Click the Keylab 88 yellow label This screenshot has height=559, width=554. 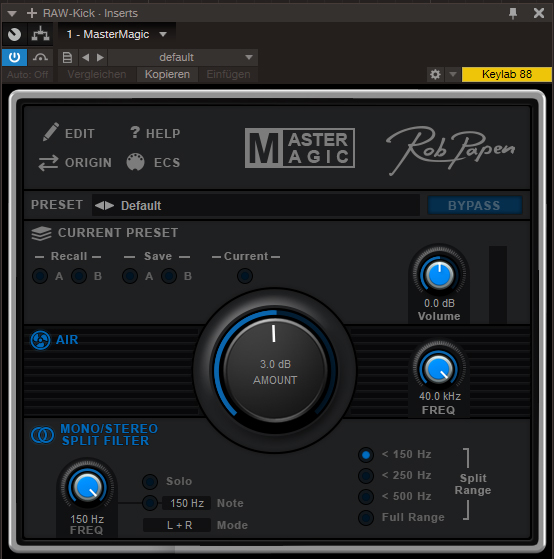click(507, 74)
